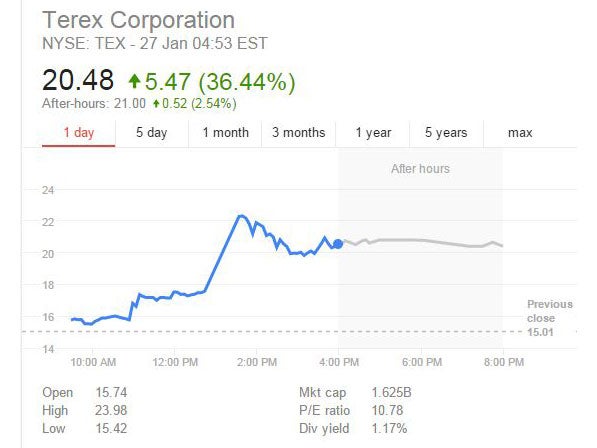
Task: Click the small after-hours green up arrow
Action: coord(156,104)
